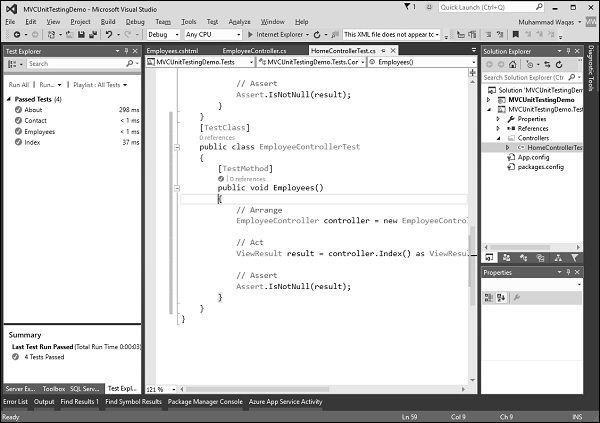The image size is (600, 423).
Task: Click the notifications flag icon
Action: (408, 7)
